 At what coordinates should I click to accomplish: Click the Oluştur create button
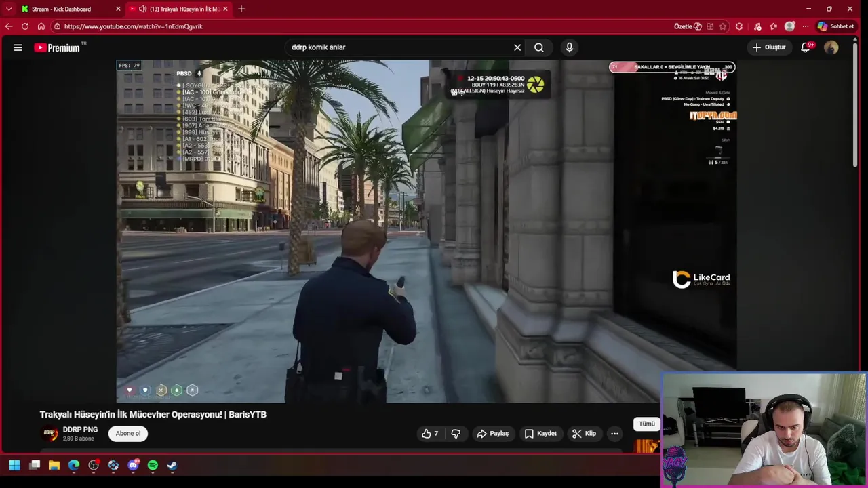pos(769,47)
